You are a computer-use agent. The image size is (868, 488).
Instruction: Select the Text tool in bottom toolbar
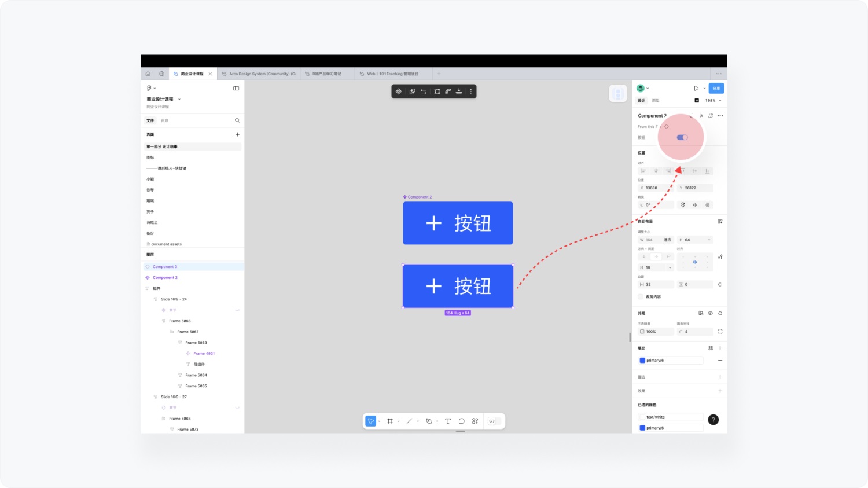tap(448, 421)
